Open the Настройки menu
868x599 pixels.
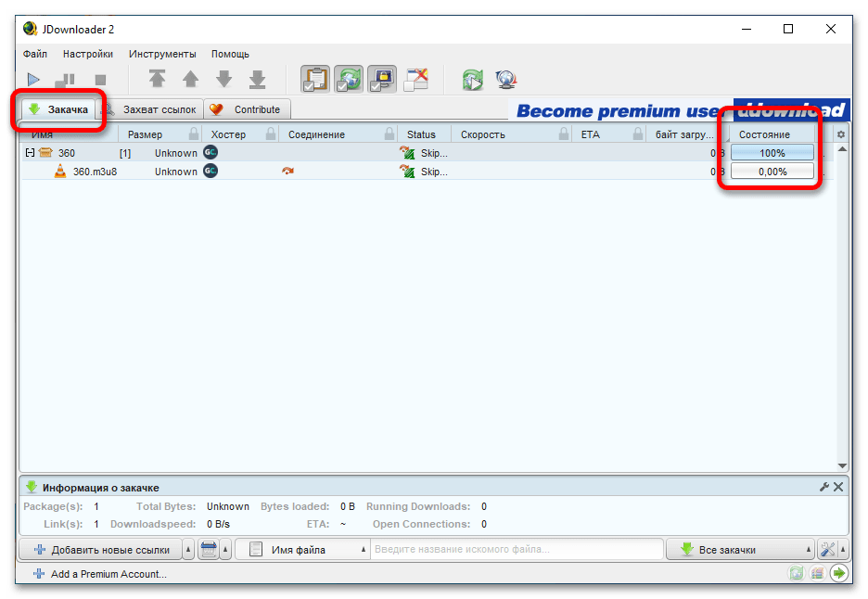pyautogui.click(x=88, y=55)
